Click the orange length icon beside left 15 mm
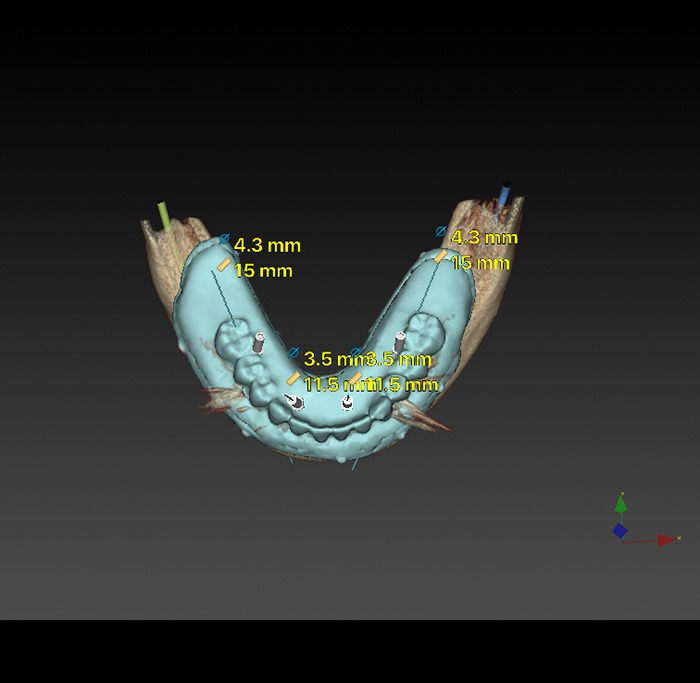Image resolution: width=700 pixels, height=683 pixels. [224, 265]
